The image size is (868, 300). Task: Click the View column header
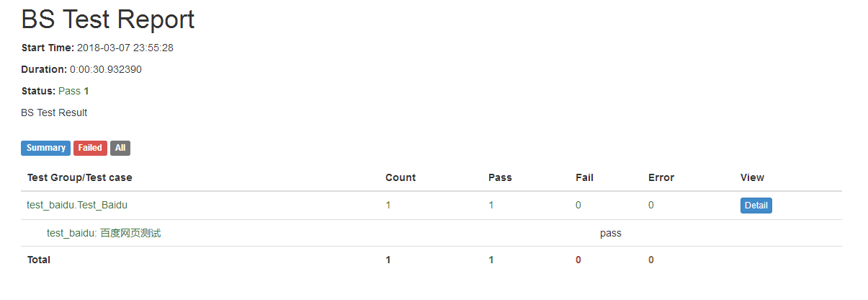[x=752, y=177]
